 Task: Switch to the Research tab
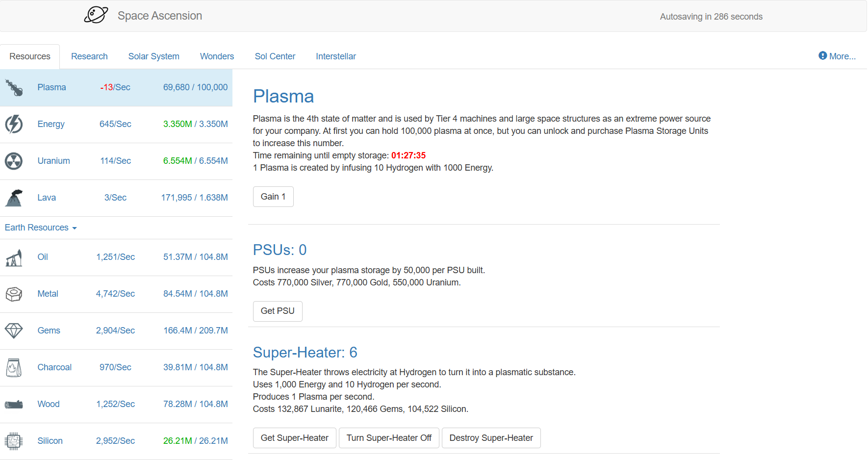(89, 56)
